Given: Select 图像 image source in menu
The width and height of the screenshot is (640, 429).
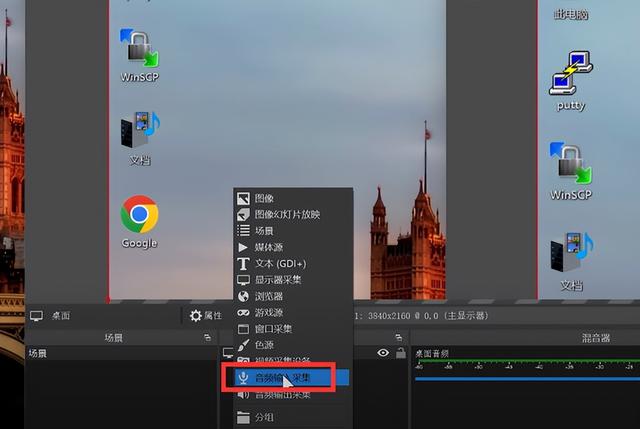Looking at the screenshot, I should point(293,198).
